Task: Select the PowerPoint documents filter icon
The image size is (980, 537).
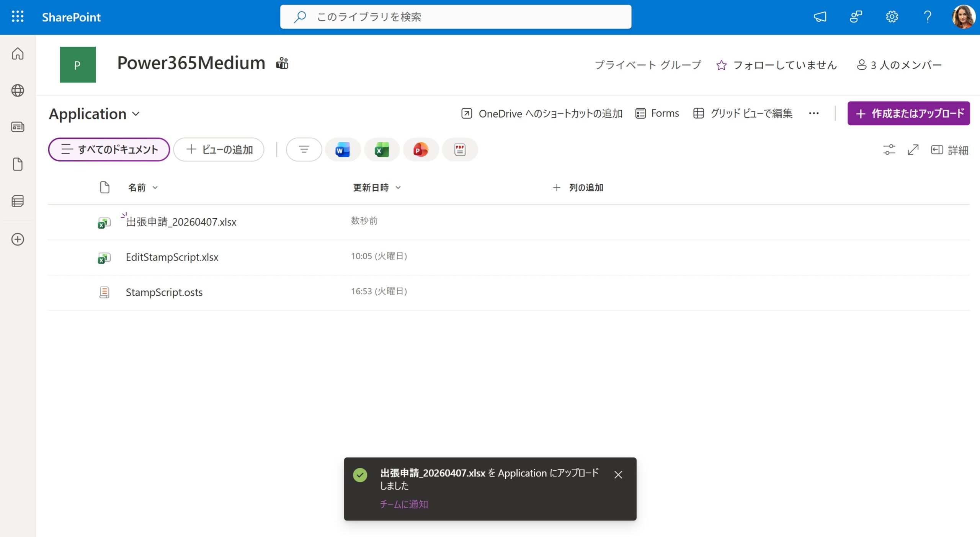Action: click(x=421, y=149)
